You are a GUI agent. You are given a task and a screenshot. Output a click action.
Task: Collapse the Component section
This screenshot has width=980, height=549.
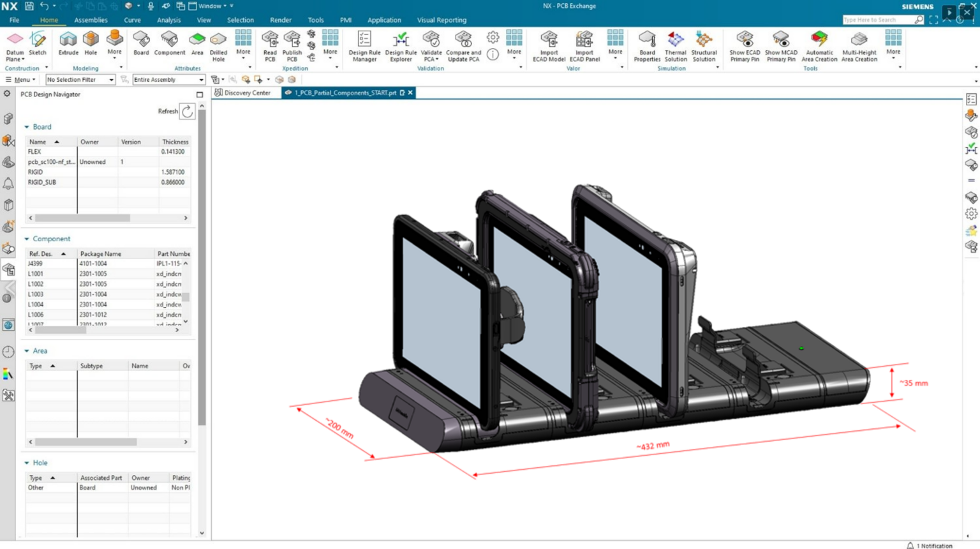27,239
